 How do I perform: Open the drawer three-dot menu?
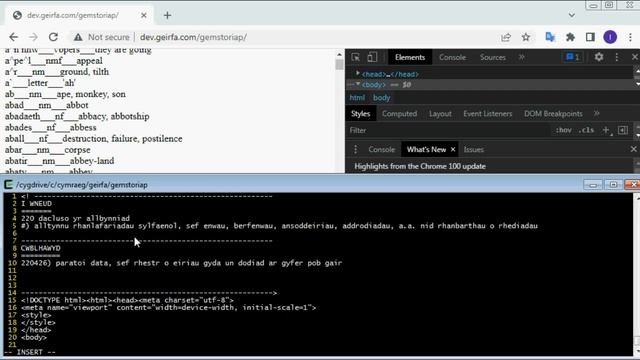[x=356, y=149]
